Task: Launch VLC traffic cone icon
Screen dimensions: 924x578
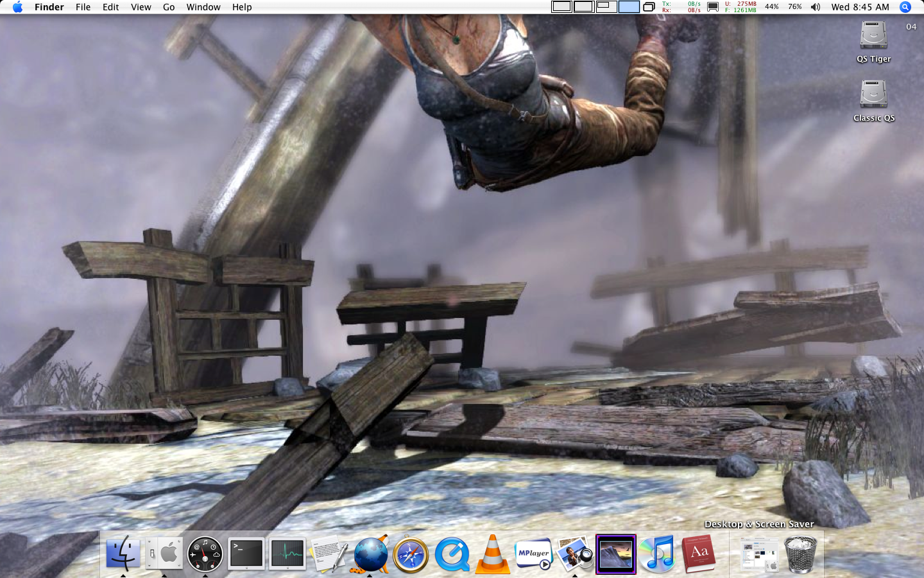Action: 493,554
